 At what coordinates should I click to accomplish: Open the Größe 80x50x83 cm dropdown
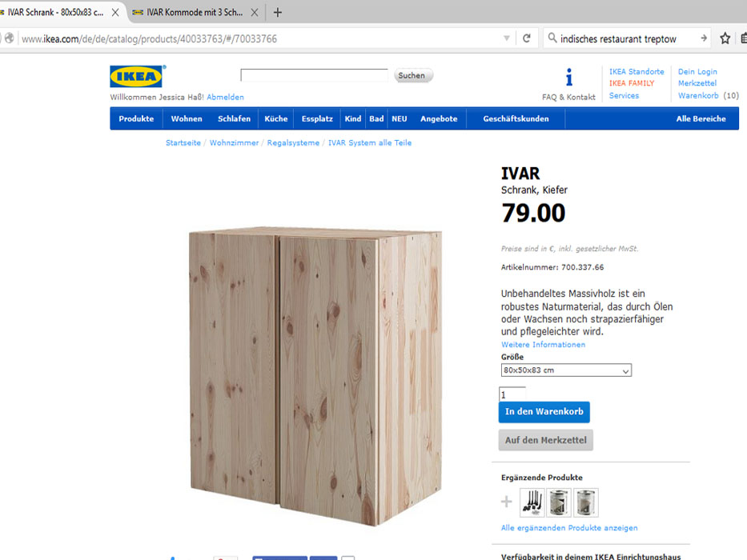click(x=566, y=370)
